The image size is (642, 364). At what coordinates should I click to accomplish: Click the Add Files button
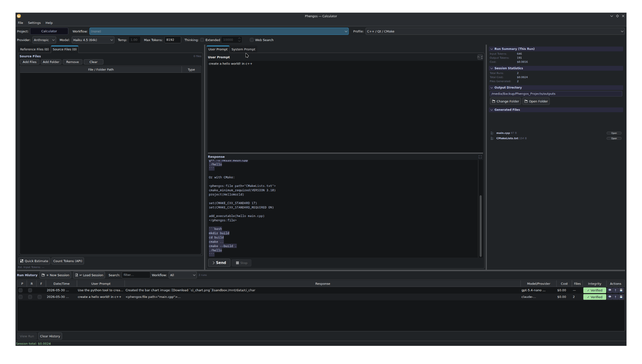click(x=29, y=62)
